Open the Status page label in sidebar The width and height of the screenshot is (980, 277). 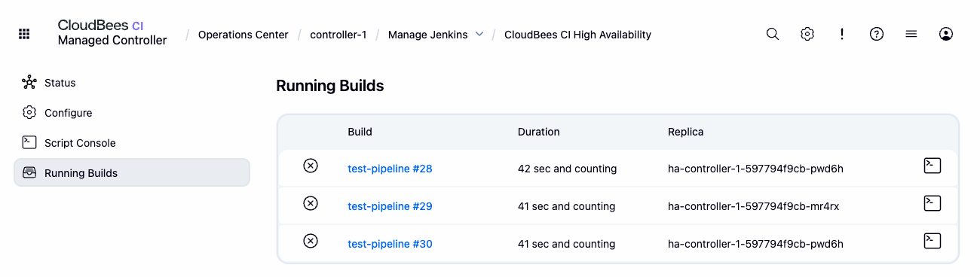60,83
